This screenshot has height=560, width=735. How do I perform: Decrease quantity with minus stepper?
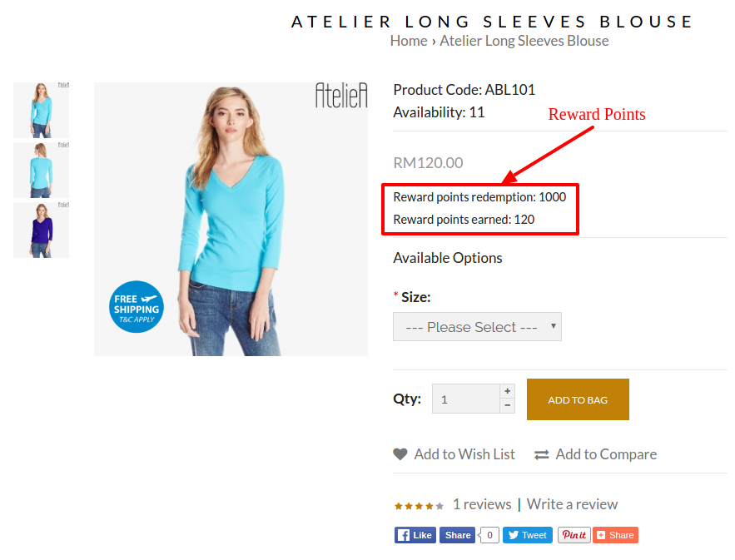[507, 406]
